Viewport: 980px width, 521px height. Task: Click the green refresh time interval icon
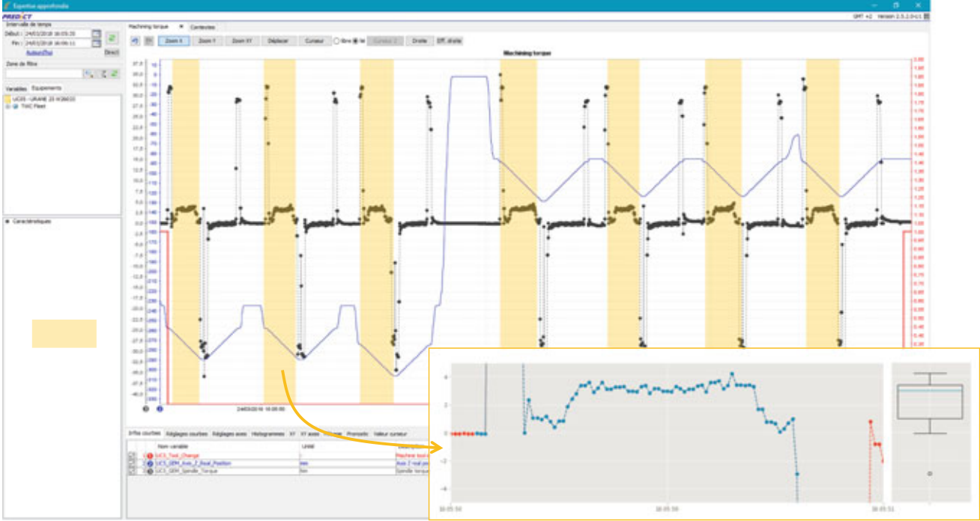coord(112,37)
